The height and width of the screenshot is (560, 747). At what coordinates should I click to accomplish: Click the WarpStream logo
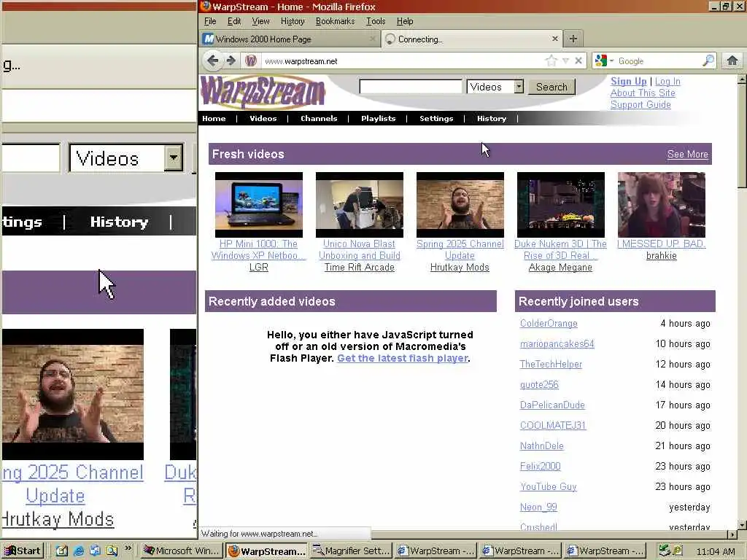click(x=263, y=91)
